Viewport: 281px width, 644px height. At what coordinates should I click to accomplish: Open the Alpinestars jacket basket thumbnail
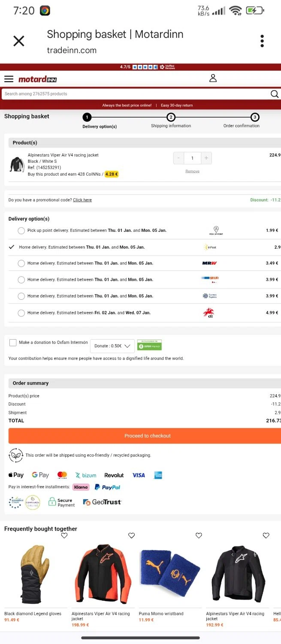coord(17,164)
